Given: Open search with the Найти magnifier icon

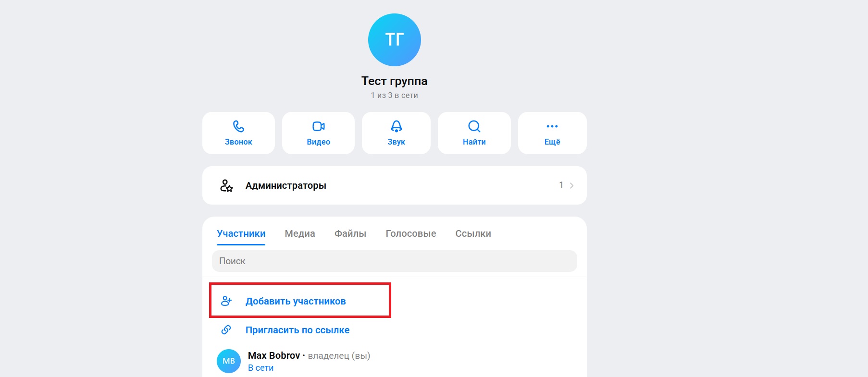Looking at the screenshot, I should [x=474, y=126].
